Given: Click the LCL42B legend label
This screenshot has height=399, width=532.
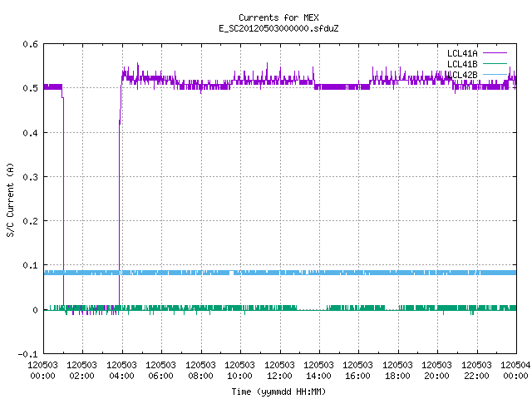Looking at the screenshot, I should click(462, 75).
